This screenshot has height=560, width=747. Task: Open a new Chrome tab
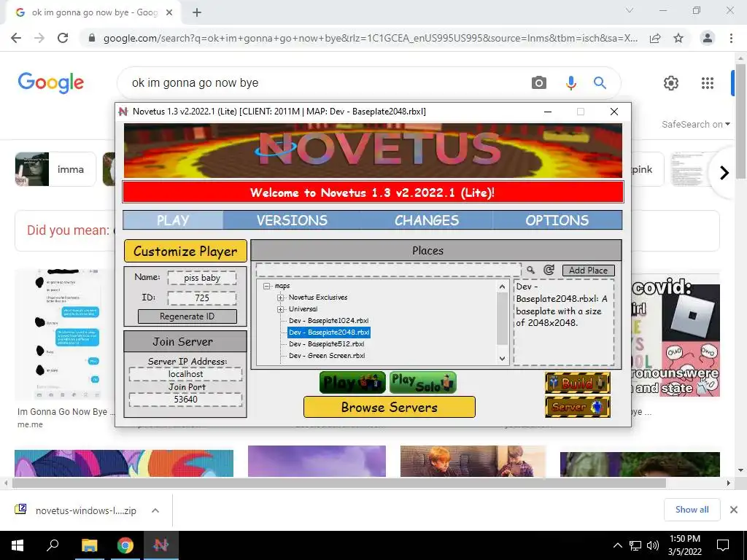(197, 12)
